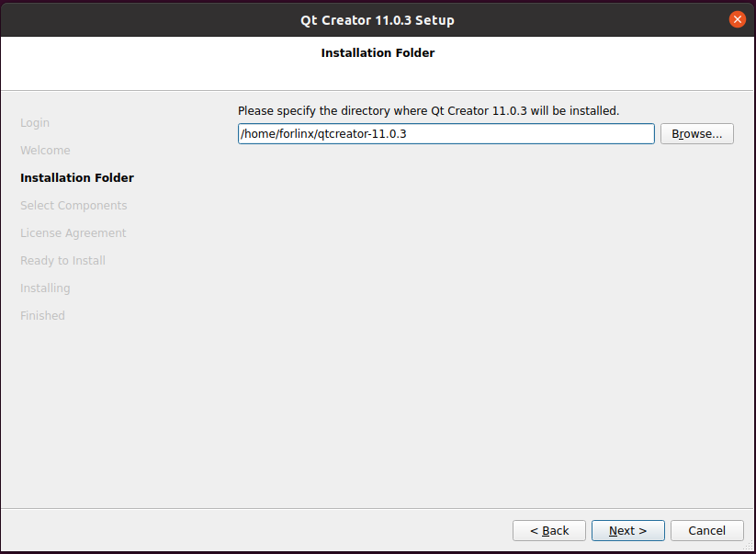Select the Installing step in sidebar
This screenshot has width=756, height=554.
[45, 288]
